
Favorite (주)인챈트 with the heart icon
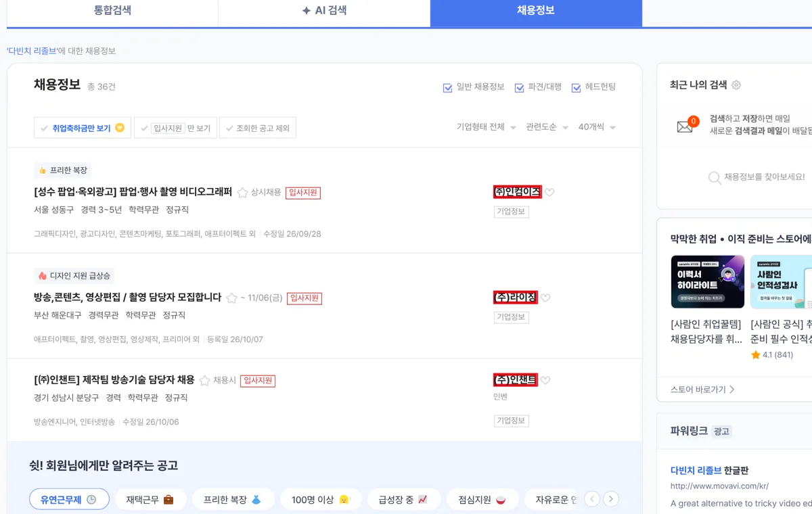click(x=545, y=381)
